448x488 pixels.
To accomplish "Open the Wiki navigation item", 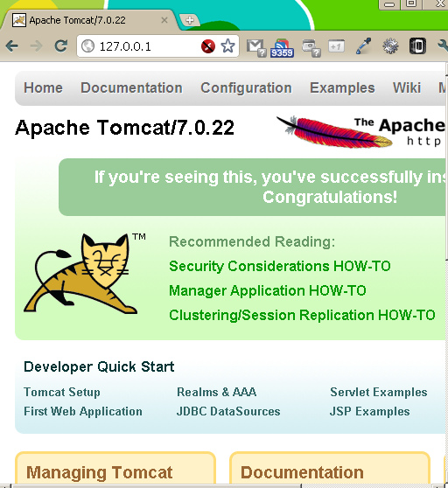I will click(407, 87).
